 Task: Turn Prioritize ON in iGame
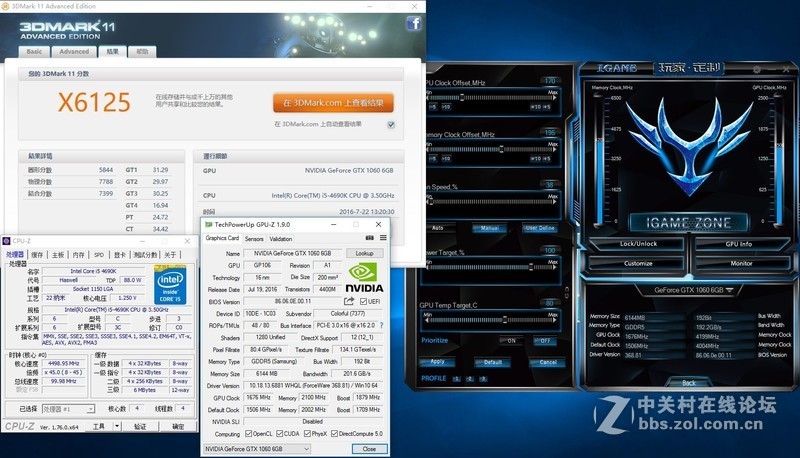(511, 341)
